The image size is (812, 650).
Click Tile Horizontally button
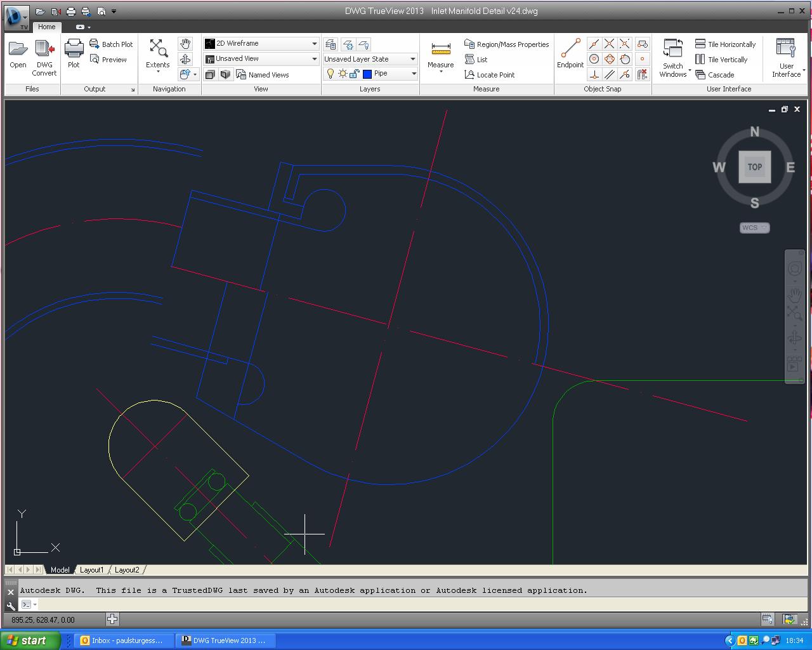[725, 44]
